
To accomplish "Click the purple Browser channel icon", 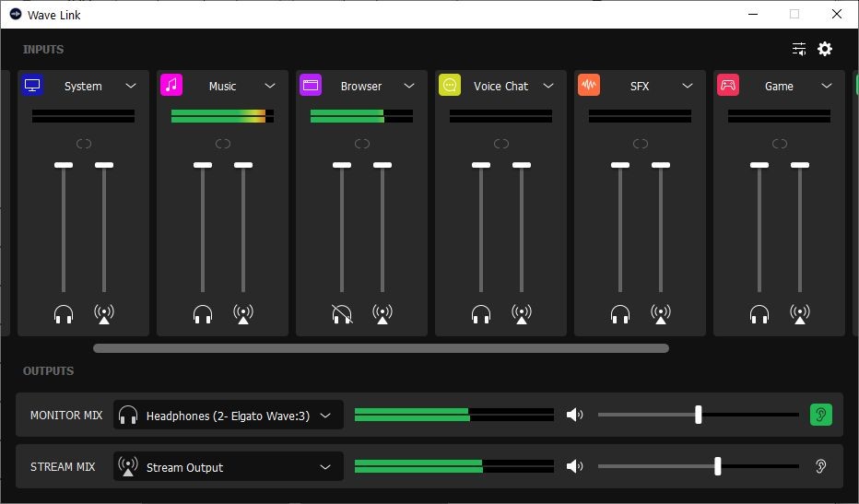I will [x=311, y=86].
